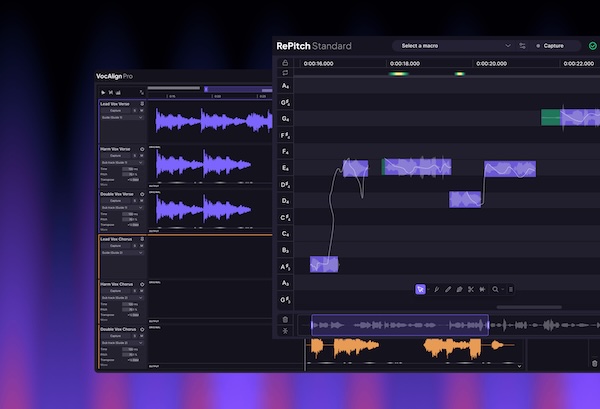600x409 pixels.
Task: Toggle power on Double Vox Chorus
Action: [x=142, y=329]
